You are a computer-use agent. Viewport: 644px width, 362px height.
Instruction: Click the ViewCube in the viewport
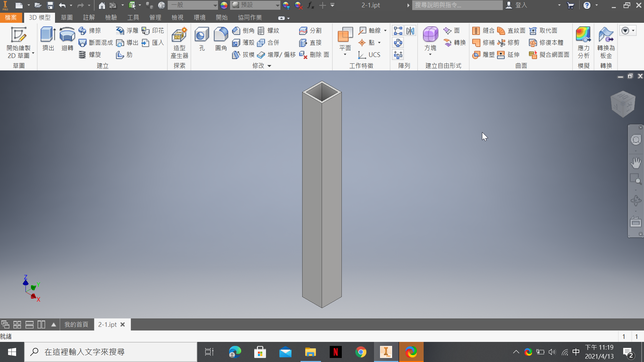point(623,104)
